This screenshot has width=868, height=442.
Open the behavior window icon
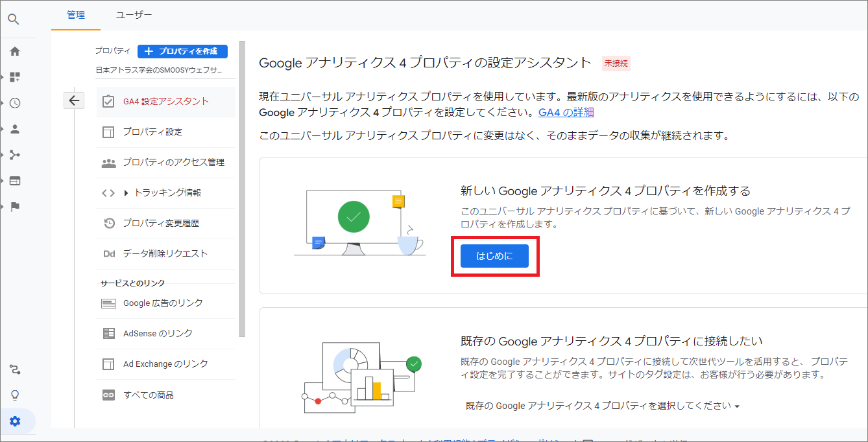tap(15, 181)
